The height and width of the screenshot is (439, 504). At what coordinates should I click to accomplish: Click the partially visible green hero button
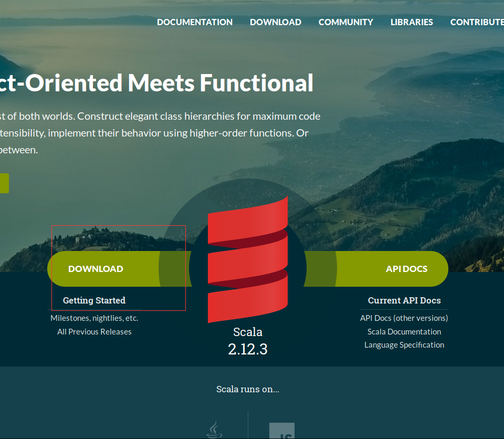[x=4, y=183]
